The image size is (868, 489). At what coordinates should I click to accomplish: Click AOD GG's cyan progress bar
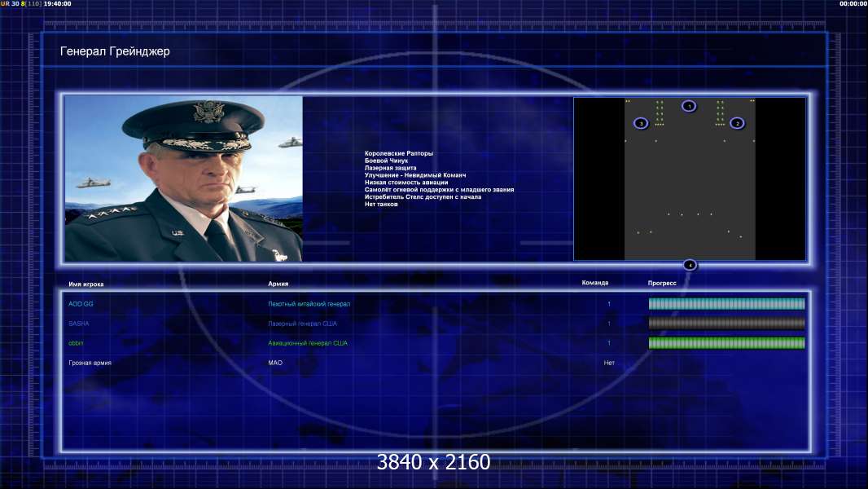(726, 303)
